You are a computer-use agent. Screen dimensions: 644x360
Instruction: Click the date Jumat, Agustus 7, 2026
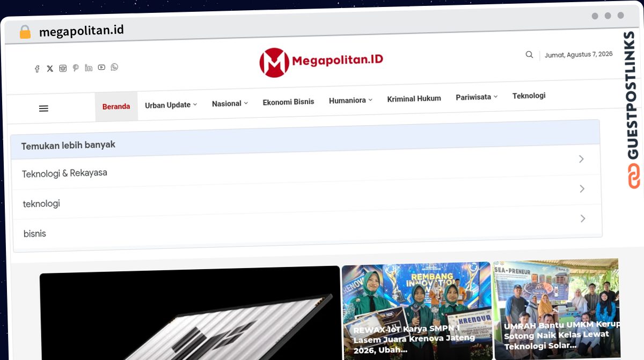point(579,55)
